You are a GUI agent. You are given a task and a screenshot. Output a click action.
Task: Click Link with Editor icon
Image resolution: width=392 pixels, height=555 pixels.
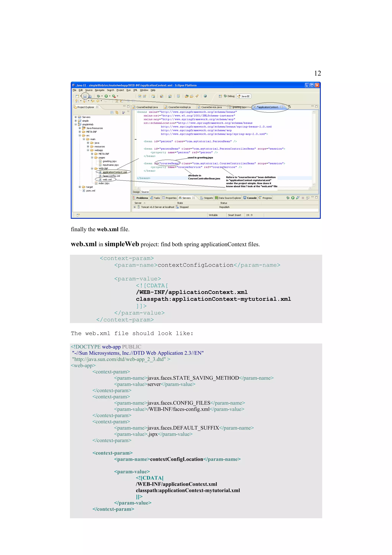[117, 112]
